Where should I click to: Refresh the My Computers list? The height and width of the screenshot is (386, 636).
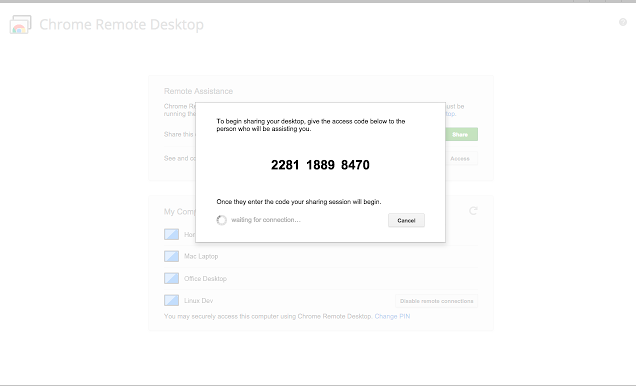point(473,211)
